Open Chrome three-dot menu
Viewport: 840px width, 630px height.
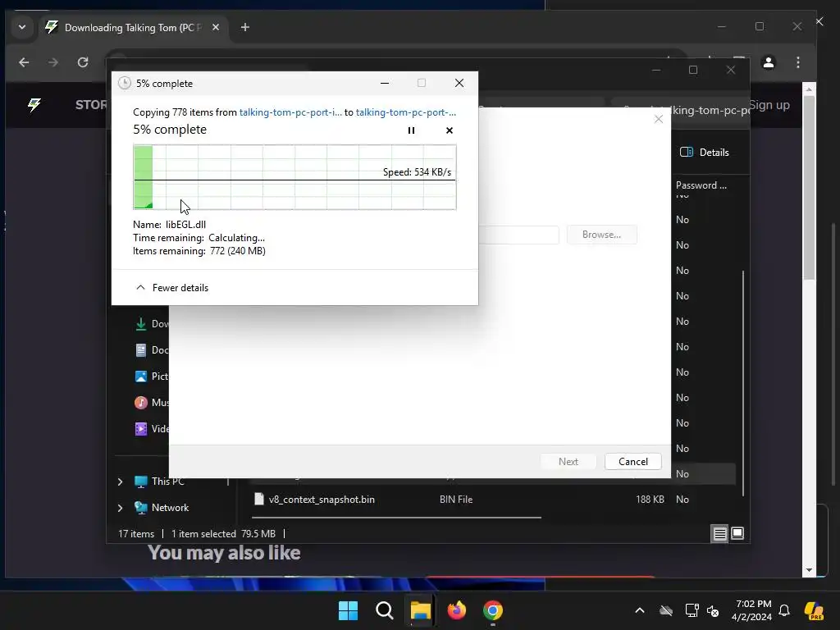(797, 62)
